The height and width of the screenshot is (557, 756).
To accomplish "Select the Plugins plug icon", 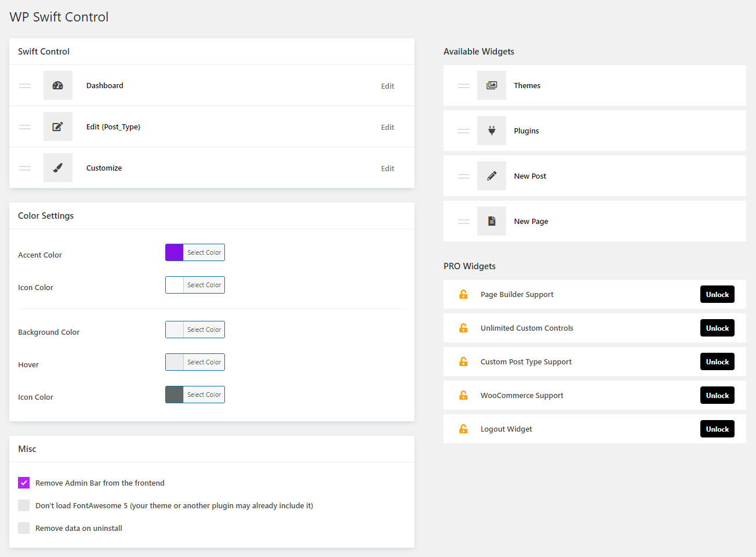I will coord(492,131).
